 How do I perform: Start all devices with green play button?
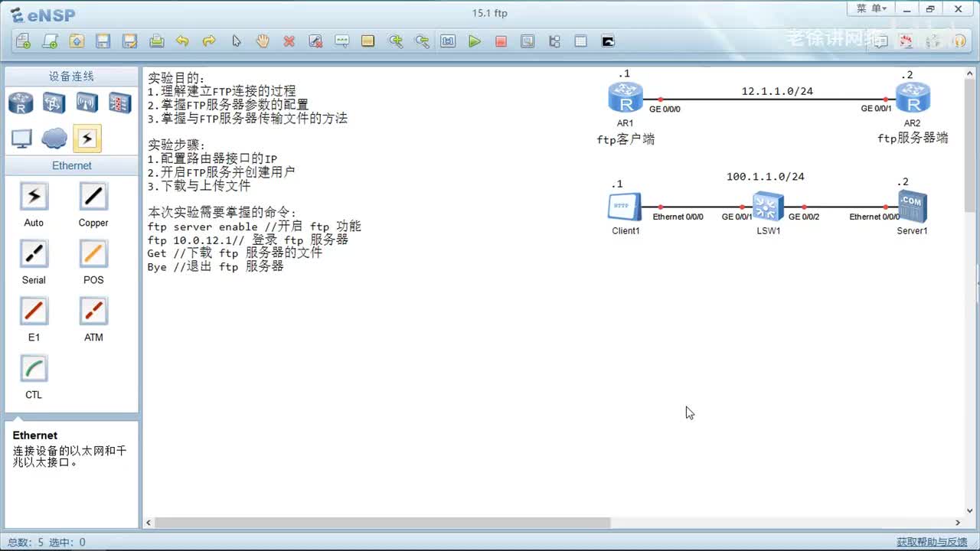[x=475, y=41]
